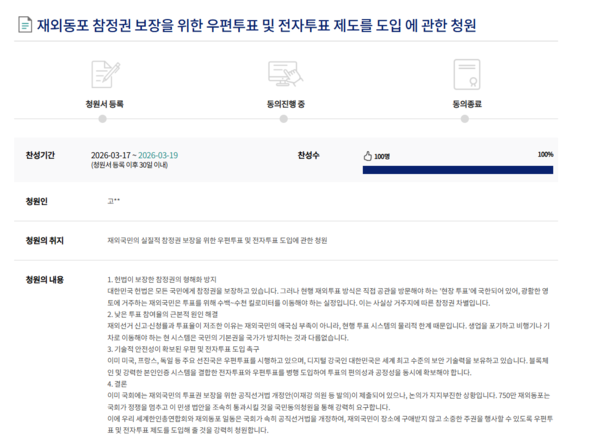Click the thumbs-up icon next to 100명
This screenshot has height=441, width=600.
click(368, 156)
